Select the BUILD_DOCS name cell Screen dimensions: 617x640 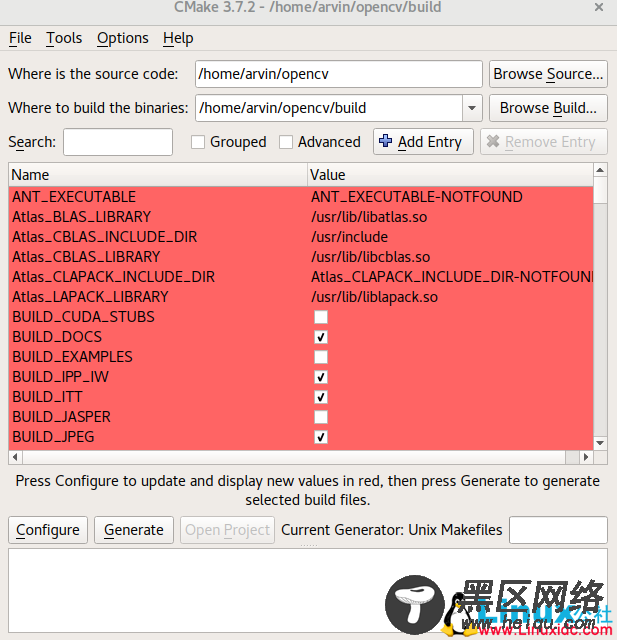coord(57,337)
